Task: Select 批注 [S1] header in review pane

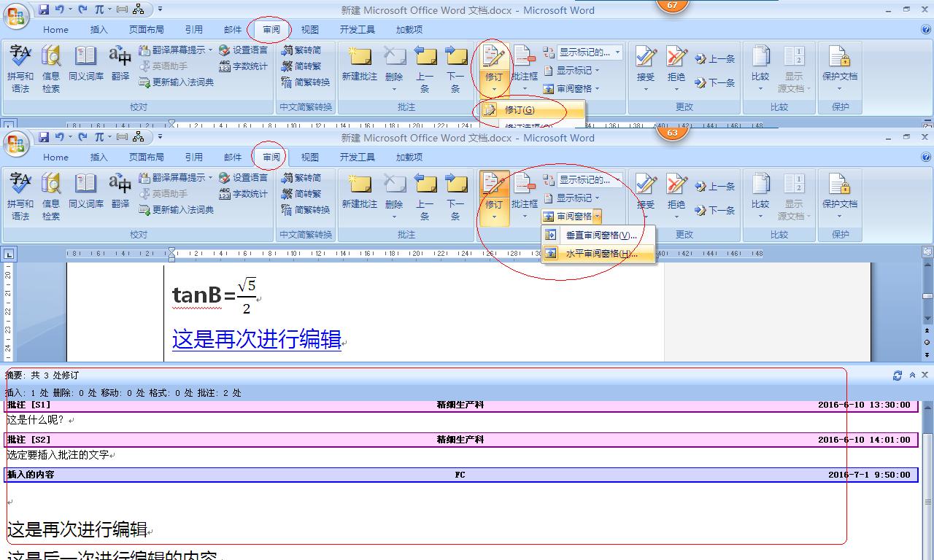Action: pos(461,405)
